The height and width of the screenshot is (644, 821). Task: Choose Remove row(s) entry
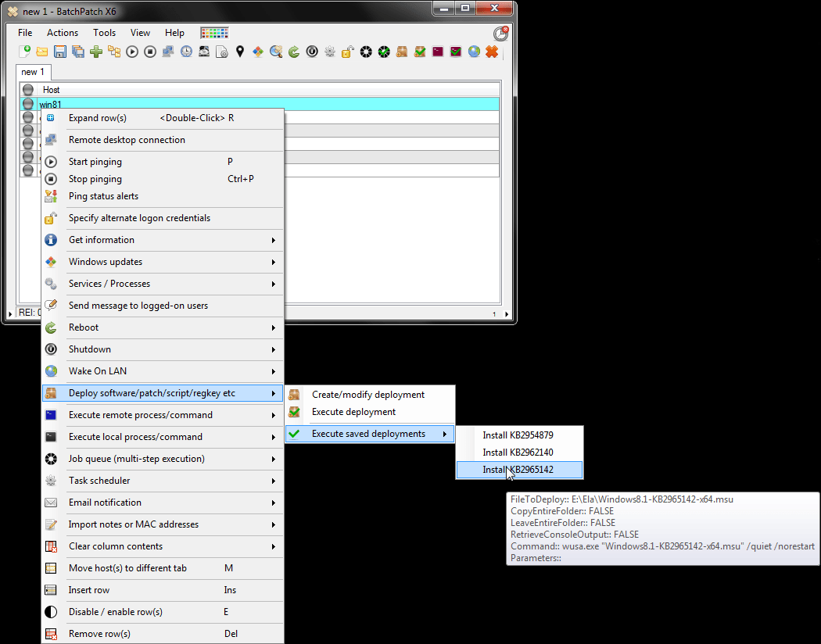tap(163, 634)
